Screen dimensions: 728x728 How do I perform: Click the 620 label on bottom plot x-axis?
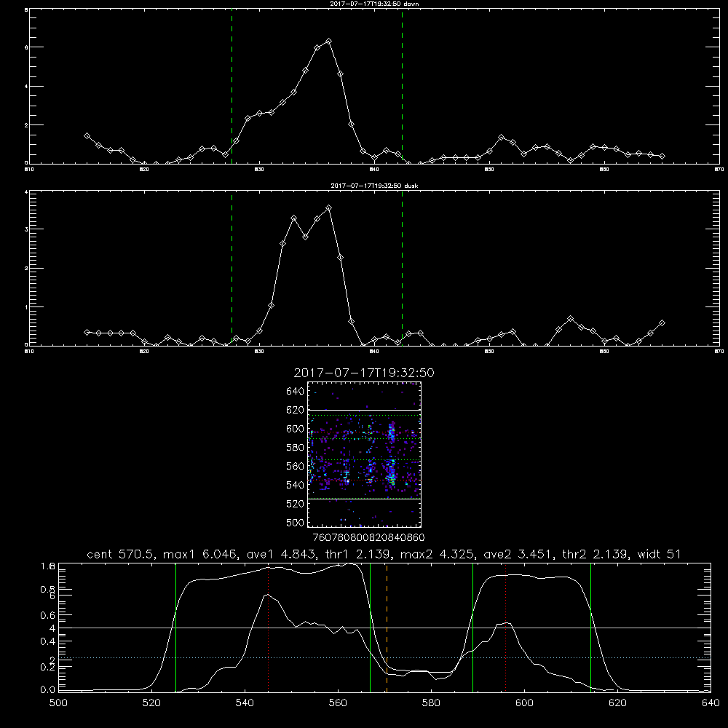pyautogui.click(x=618, y=703)
